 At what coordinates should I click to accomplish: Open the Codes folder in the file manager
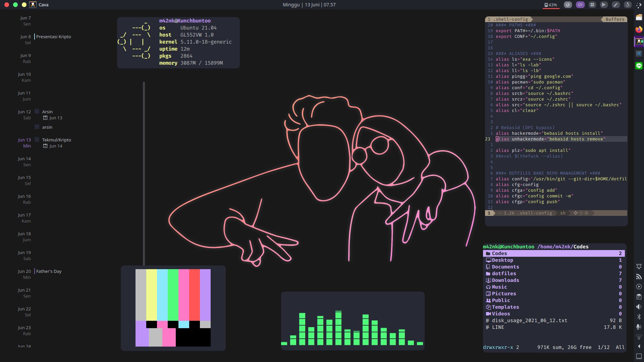tap(499, 253)
